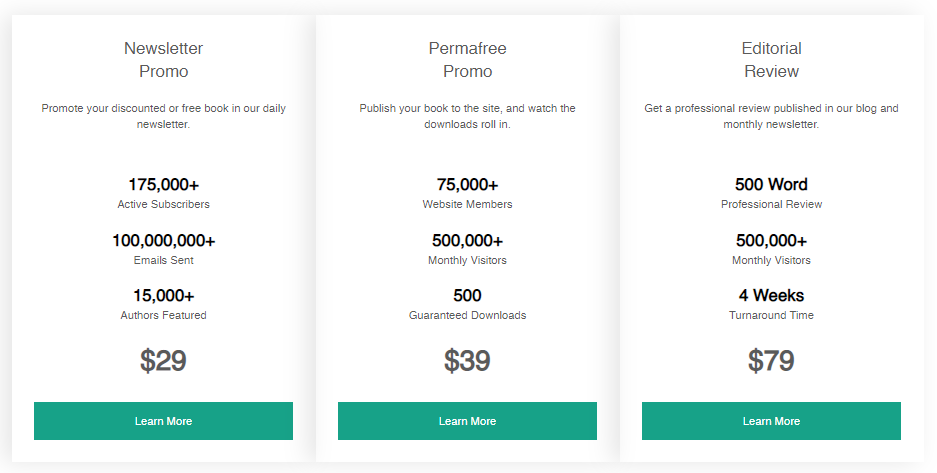Click the Editorial Review title
This screenshot has width=937, height=473.
click(771, 60)
